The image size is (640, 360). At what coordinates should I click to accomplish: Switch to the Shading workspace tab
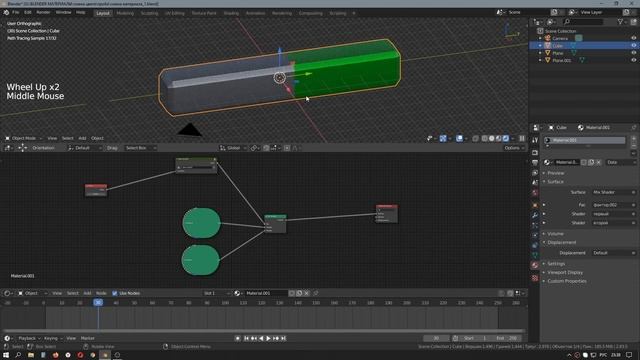point(231,13)
